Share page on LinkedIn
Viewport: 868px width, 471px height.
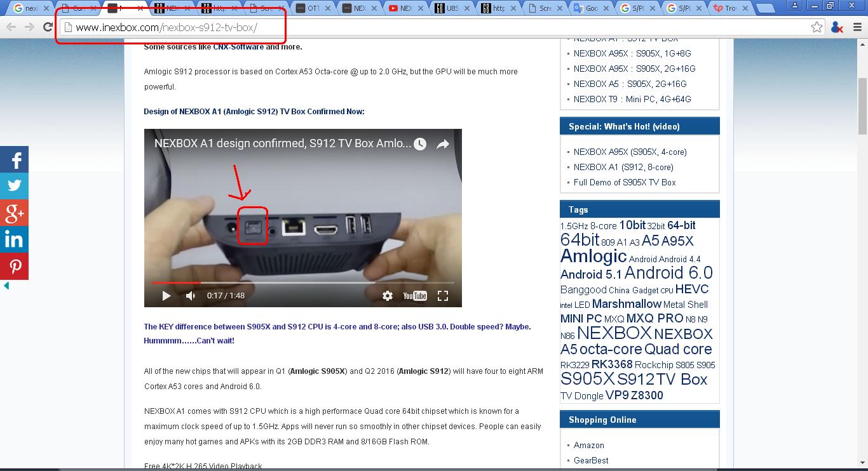[x=14, y=240]
